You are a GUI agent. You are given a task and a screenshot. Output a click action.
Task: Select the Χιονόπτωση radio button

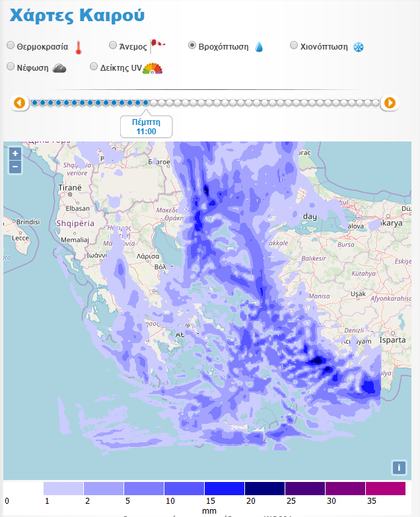293,45
